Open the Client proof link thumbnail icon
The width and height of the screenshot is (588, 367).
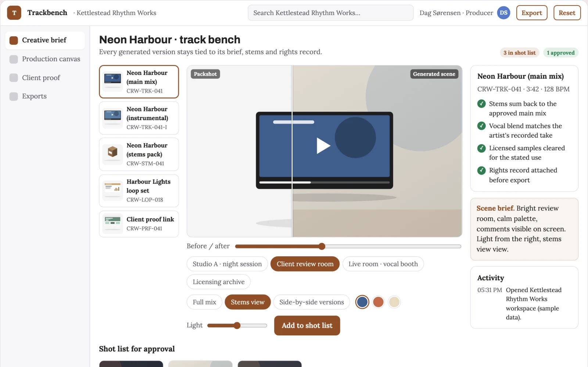(x=112, y=224)
